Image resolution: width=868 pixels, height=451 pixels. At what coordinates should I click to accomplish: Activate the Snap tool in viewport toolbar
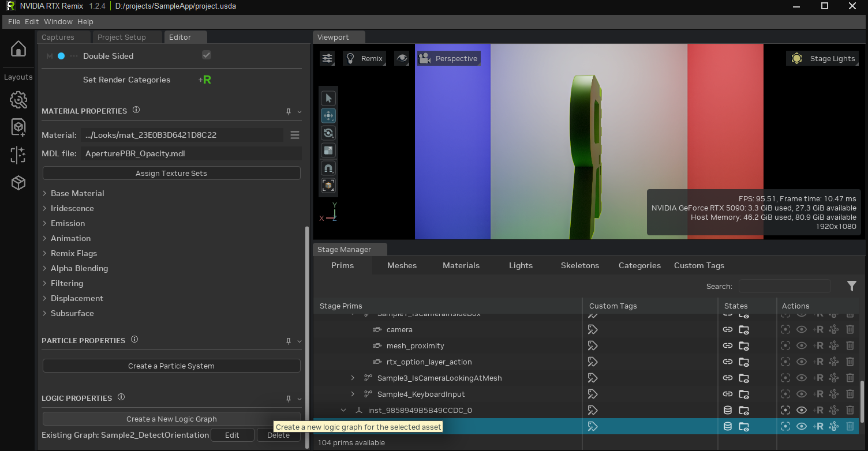click(328, 168)
